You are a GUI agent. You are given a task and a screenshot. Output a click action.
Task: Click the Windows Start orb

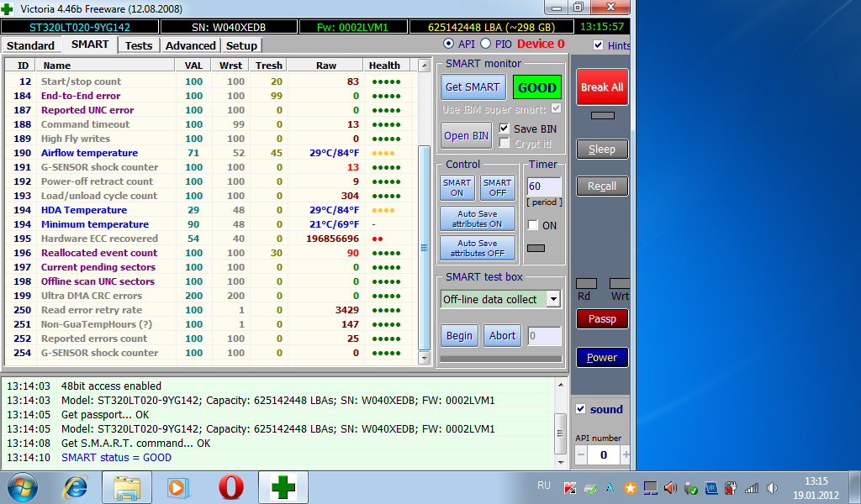click(x=23, y=487)
